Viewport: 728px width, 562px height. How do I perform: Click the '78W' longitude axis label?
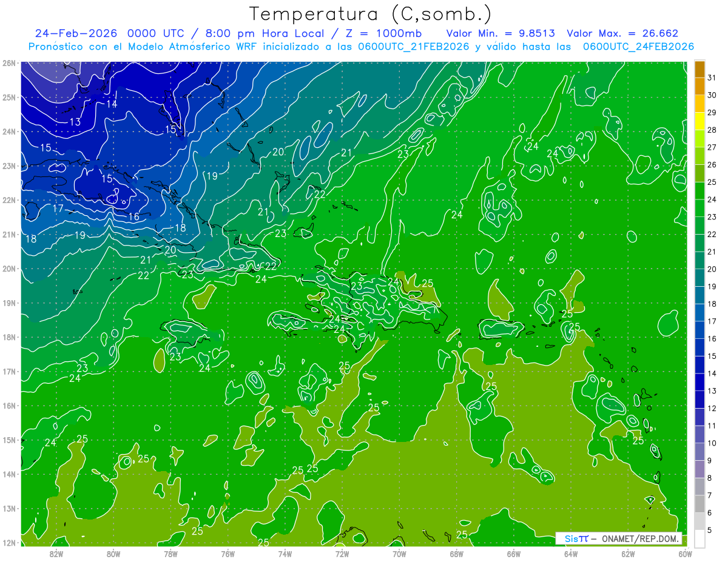(x=170, y=553)
